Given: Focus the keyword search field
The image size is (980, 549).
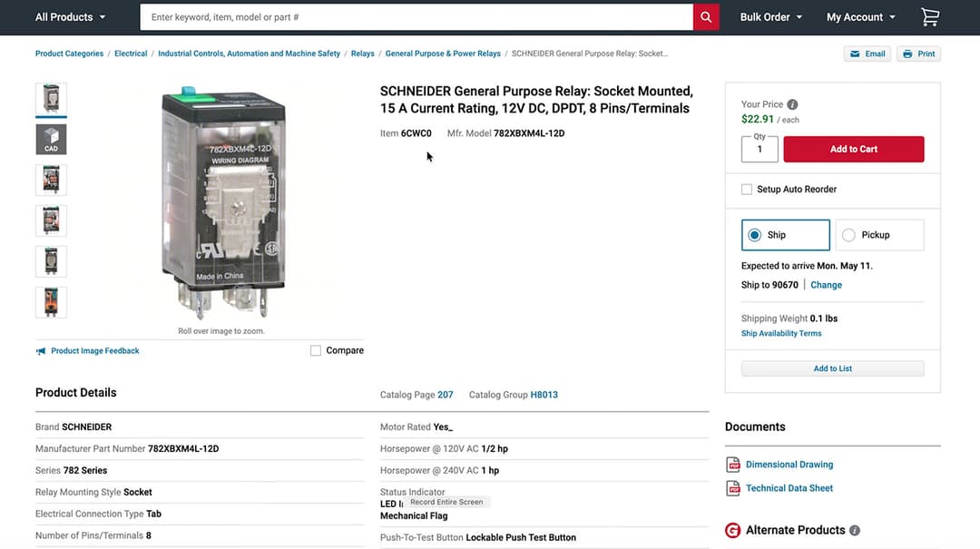Looking at the screenshot, I should (416, 17).
